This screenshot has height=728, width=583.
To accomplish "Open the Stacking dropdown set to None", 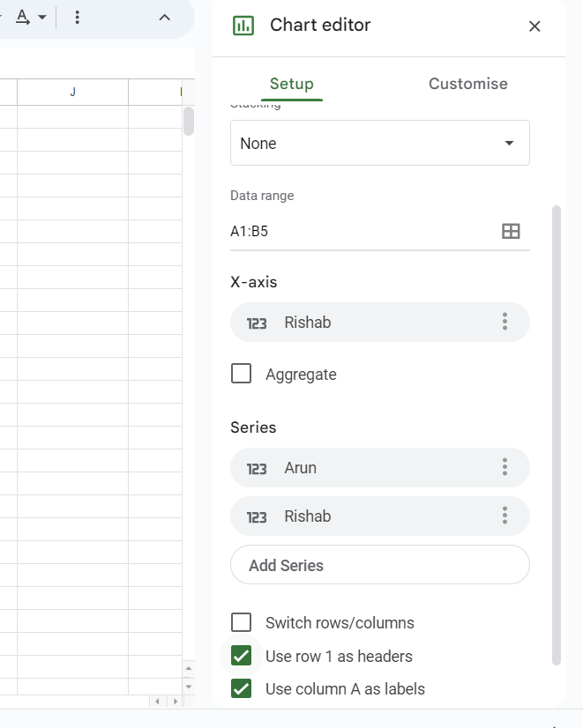I will coord(379,144).
